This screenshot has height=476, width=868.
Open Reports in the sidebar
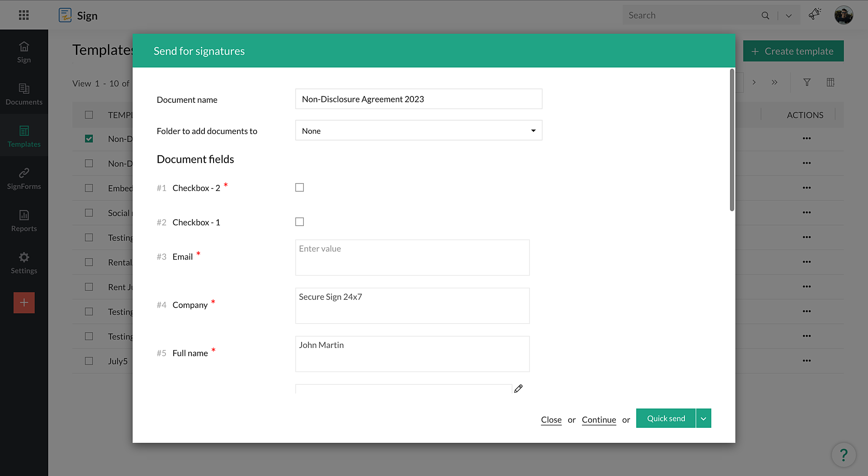coord(24,220)
